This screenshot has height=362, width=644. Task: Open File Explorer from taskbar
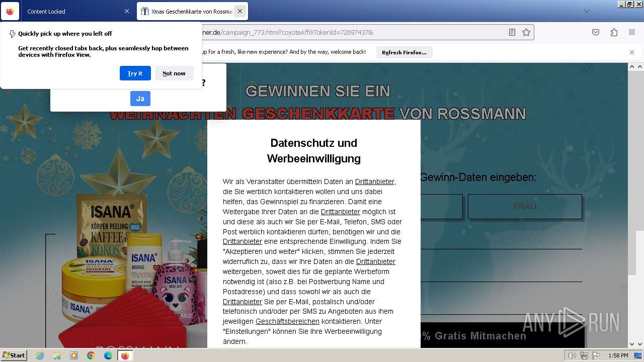click(57, 355)
